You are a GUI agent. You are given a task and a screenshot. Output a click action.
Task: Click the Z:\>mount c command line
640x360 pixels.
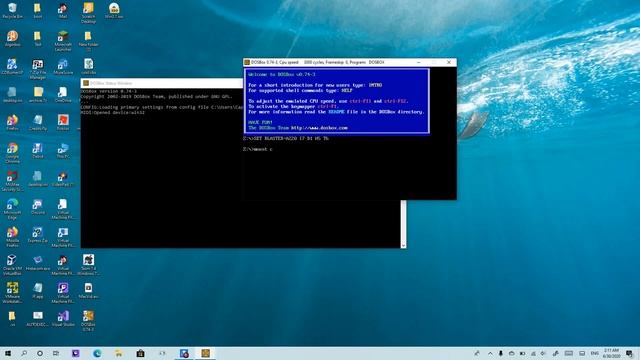pyautogui.click(x=257, y=149)
